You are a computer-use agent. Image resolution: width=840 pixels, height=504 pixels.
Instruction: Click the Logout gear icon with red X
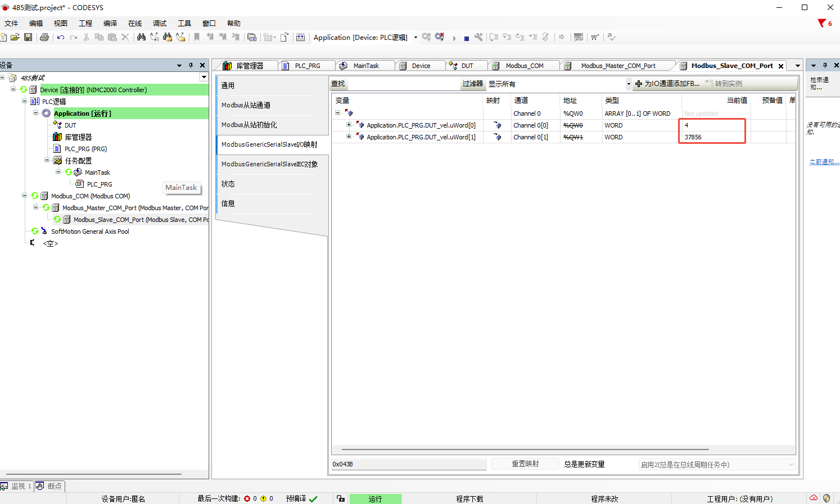tap(439, 37)
